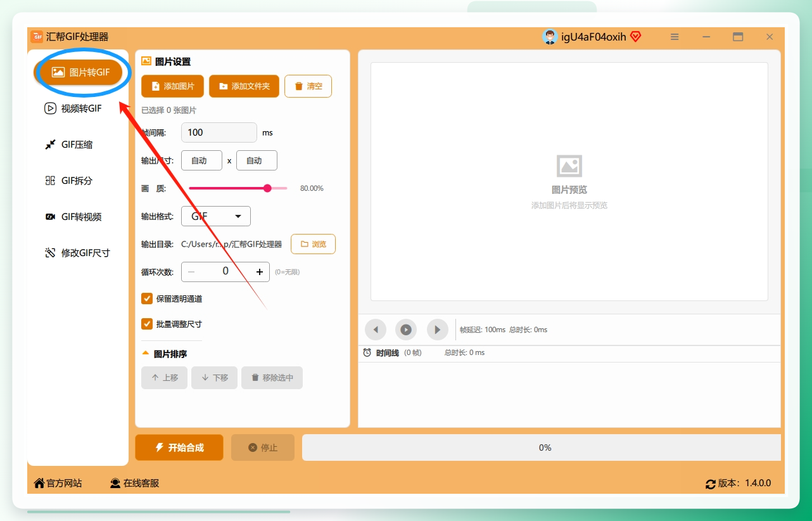
Task: Open the 视频转GIF sidebar item
Action: click(x=73, y=108)
